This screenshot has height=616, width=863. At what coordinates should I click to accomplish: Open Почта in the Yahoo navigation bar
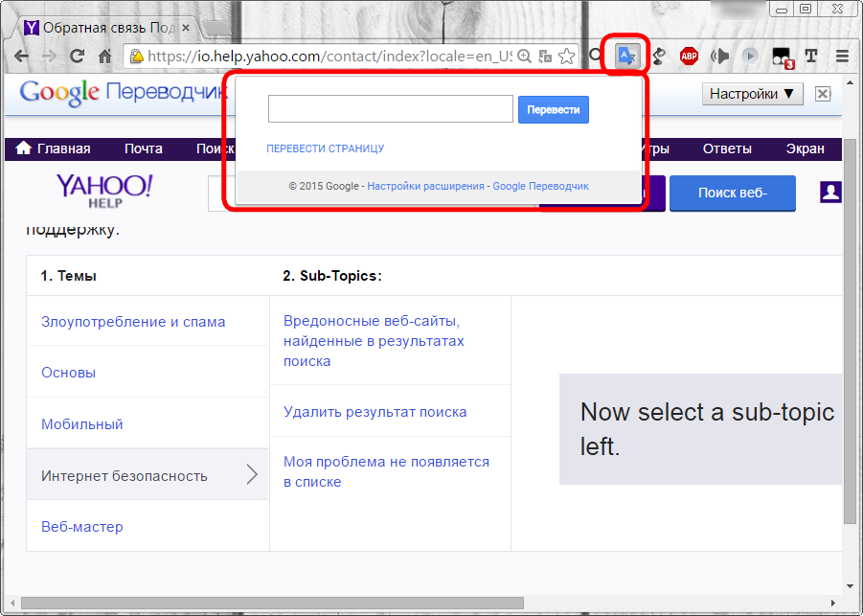pyautogui.click(x=143, y=148)
